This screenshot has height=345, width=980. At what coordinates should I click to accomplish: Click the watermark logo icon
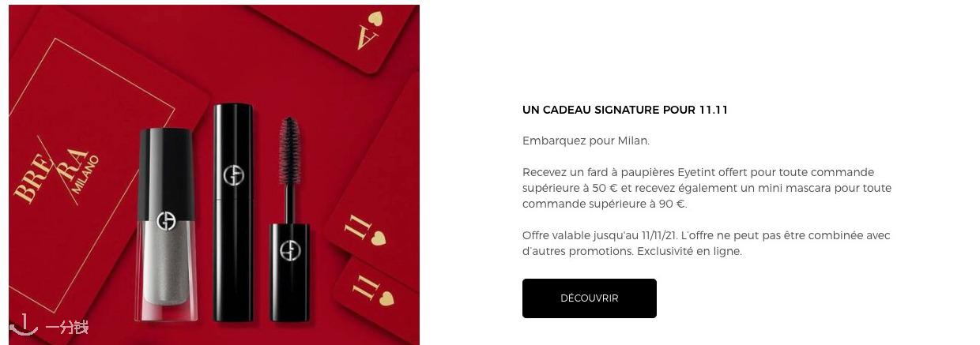click(x=23, y=324)
